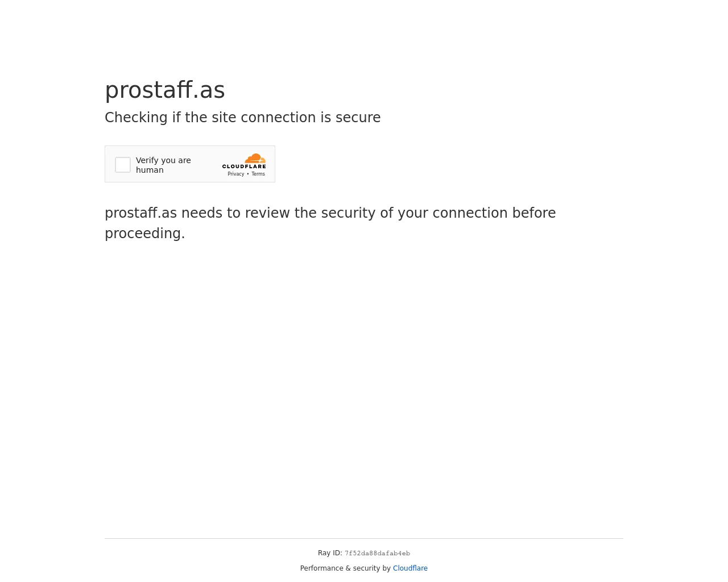Click "Checking if the site connection is secure"
Image resolution: width=728 pixels, height=582 pixels.
[242, 118]
